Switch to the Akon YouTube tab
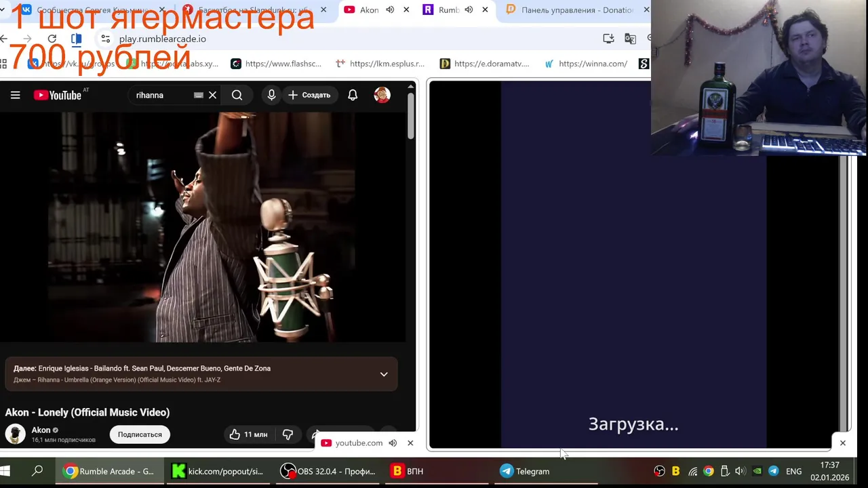The image size is (868, 488). pyautogui.click(x=370, y=10)
